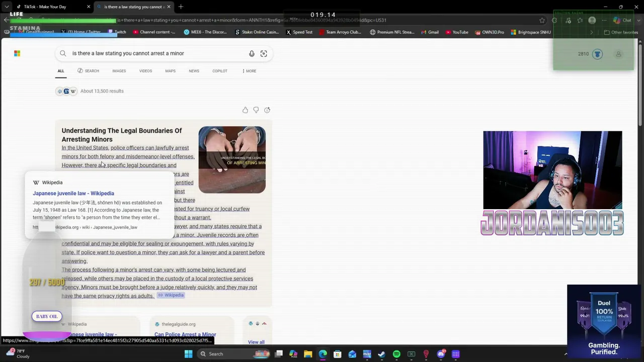Open Discord from taskbar
Viewport: 644px width, 362px height.
[x=441, y=354]
